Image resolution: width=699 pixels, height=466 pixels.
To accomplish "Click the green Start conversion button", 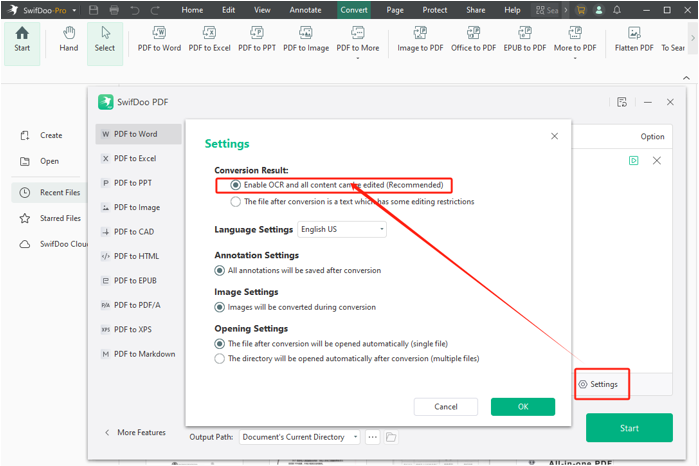I will click(x=629, y=428).
